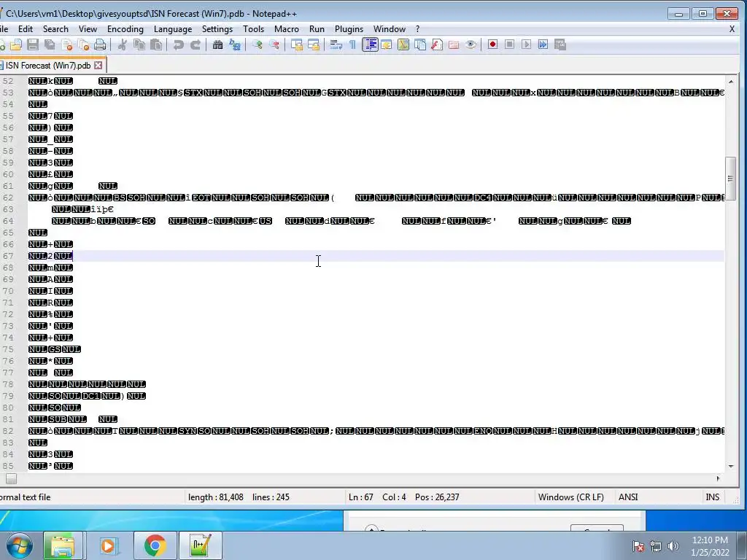This screenshot has height=560, width=747.
Task: Open Google Chrome from the taskbar
Action: 155,545
